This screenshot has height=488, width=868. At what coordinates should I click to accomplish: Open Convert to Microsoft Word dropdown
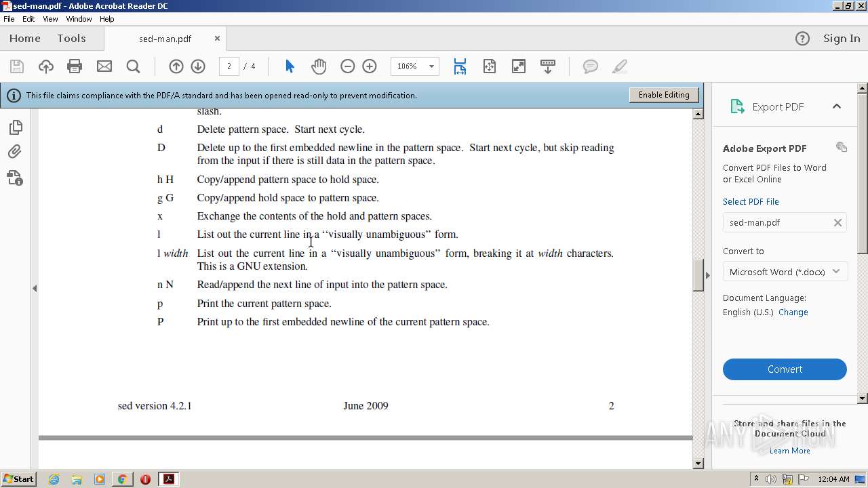click(x=785, y=272)
